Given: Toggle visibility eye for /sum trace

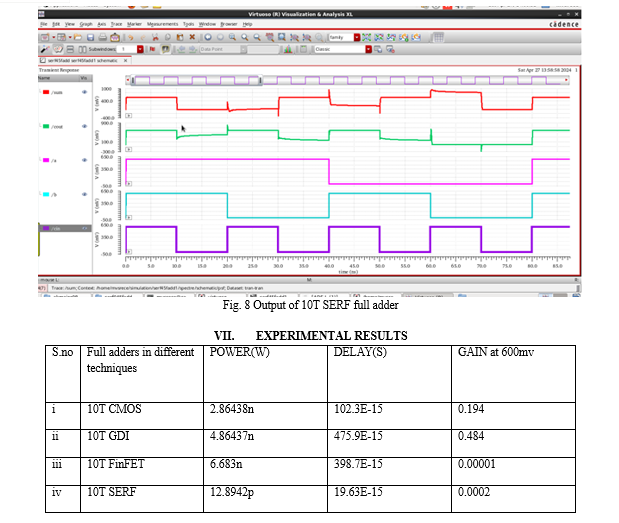Looking at the screenshot, I should 84,92.
